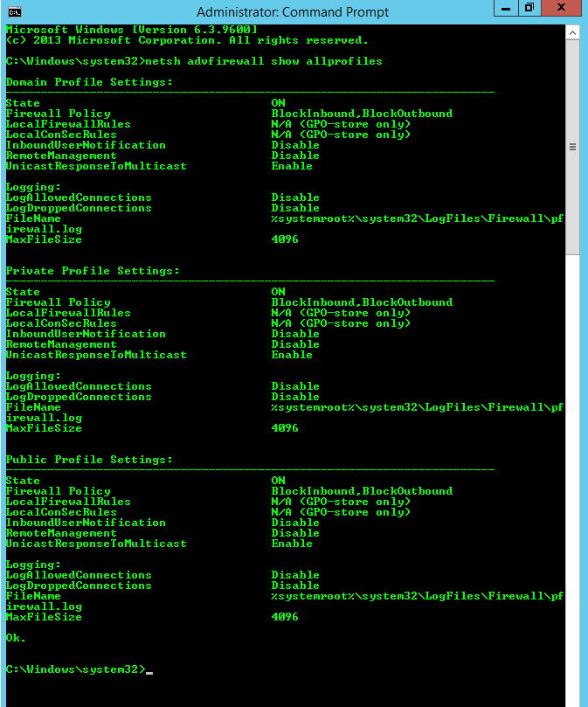Image resolution: width=588 pixels, height=707 pixels.
Task: Click the scrollbar up arrow
Action: tap(572, 33)
